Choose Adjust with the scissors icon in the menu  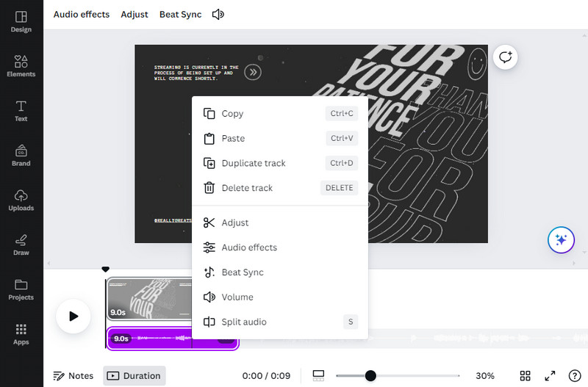coord(280,223)
